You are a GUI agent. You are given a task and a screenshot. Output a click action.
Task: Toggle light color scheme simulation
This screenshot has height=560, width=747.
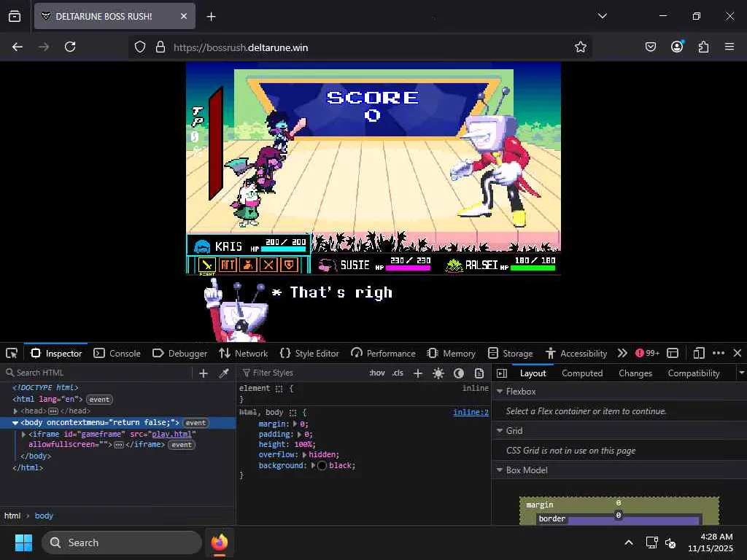(438, 373)
